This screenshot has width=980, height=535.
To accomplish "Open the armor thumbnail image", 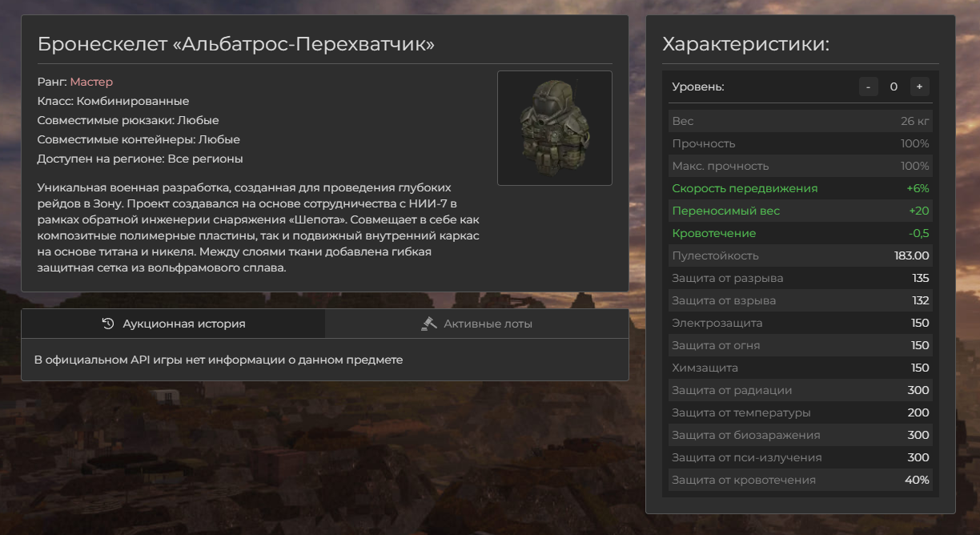I will (554, 128).
